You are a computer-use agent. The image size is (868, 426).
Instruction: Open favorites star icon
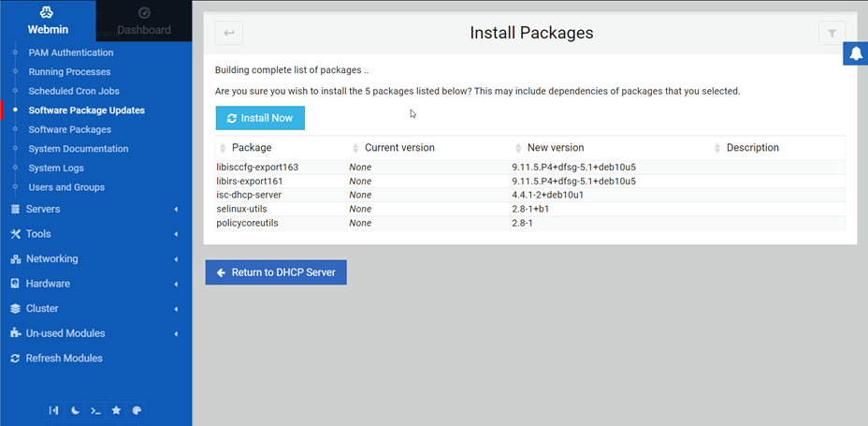tap(116, 410)
